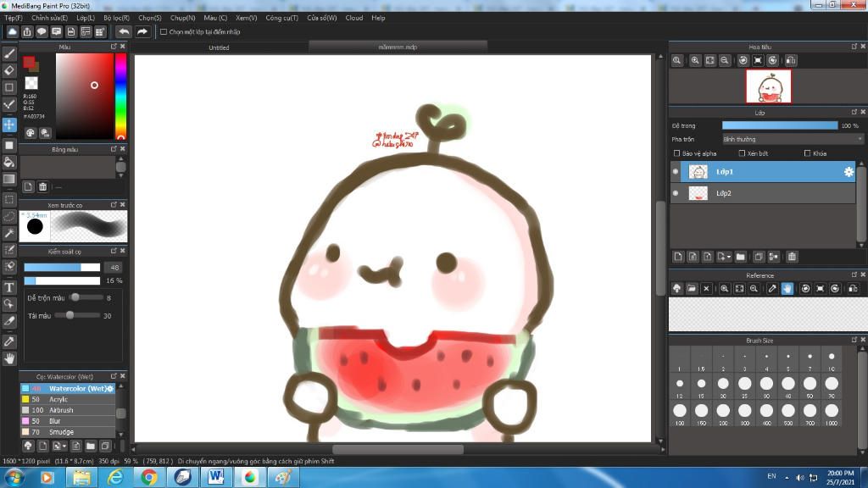Click the horizontal canvas scrollbar
Screen dimensions: 868x488
coord(398,449)
